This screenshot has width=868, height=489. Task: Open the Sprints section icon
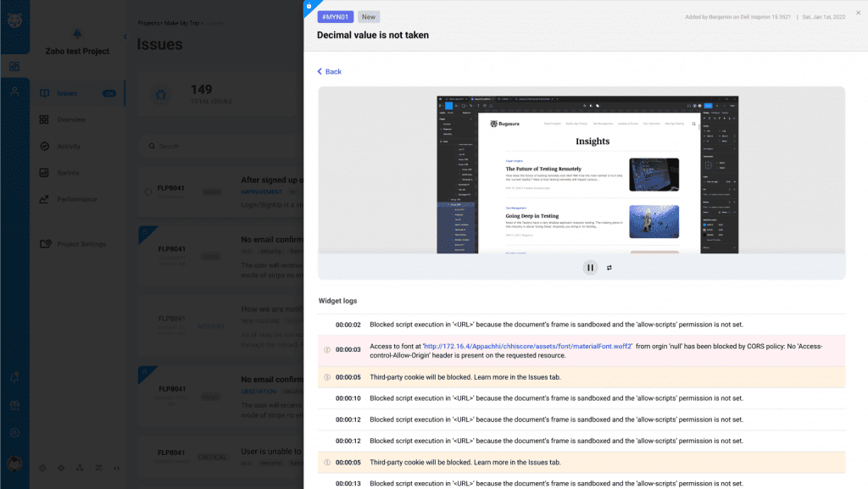(x=44, y=173)
